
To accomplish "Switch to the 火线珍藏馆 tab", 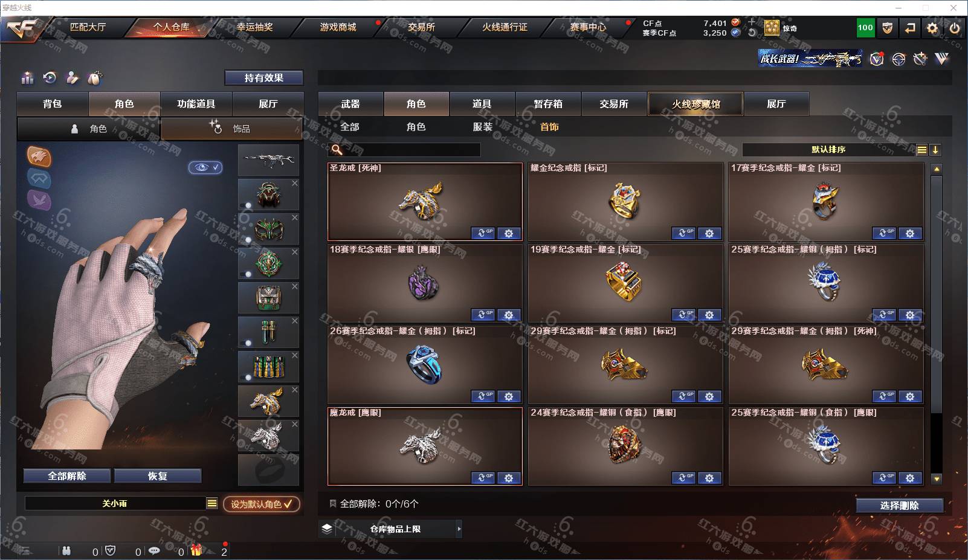I will click(695, 104).
